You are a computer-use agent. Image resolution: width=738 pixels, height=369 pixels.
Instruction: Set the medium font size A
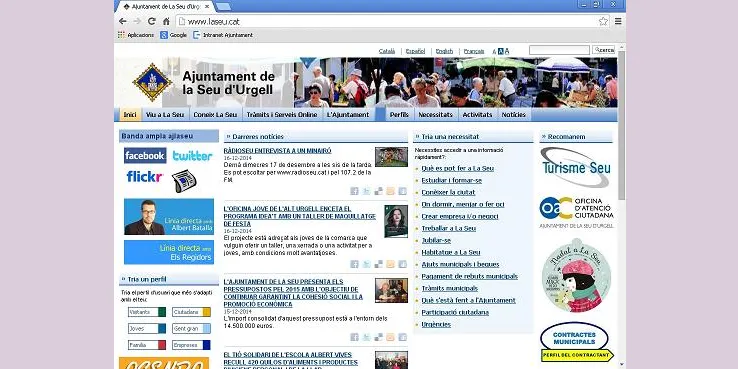[x=501, y=51]
